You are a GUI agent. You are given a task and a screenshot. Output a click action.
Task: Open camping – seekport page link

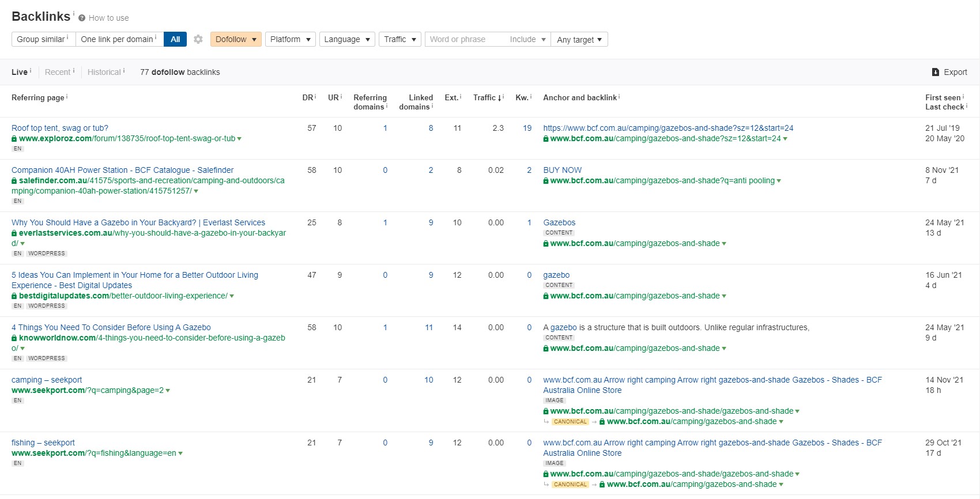pos(47,380)
